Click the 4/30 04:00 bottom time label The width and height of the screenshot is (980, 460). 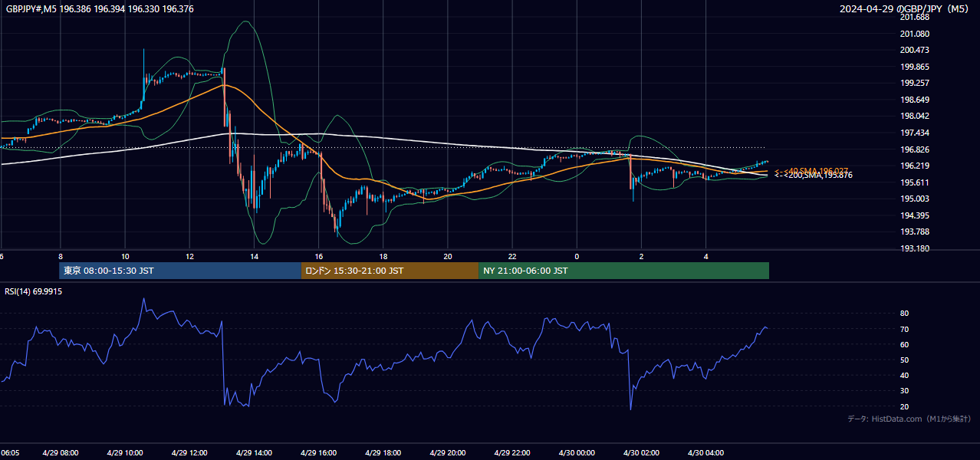(705, 453)
